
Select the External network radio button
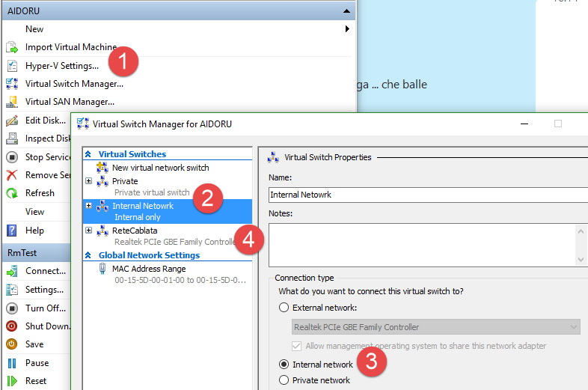[284, 308]
